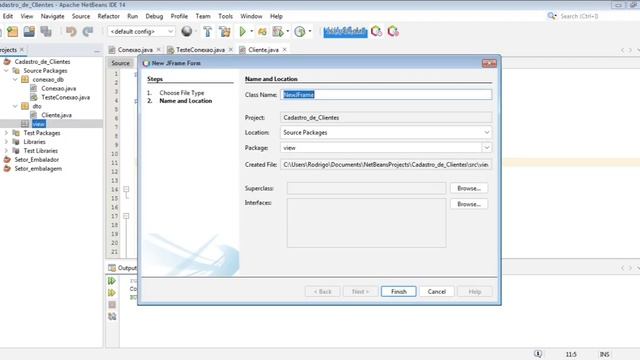
Task: Click the Class Name input field
Action: (x=386, y=95)
